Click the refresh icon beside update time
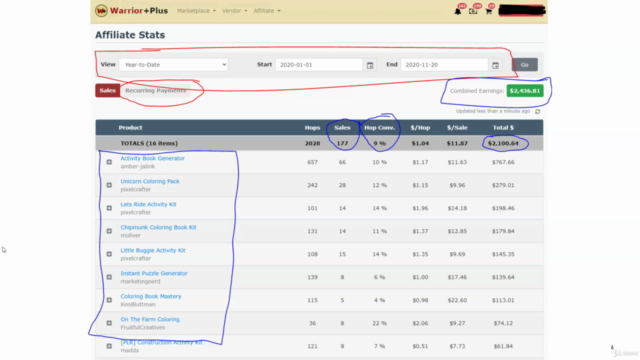 [x=538, y=111]
